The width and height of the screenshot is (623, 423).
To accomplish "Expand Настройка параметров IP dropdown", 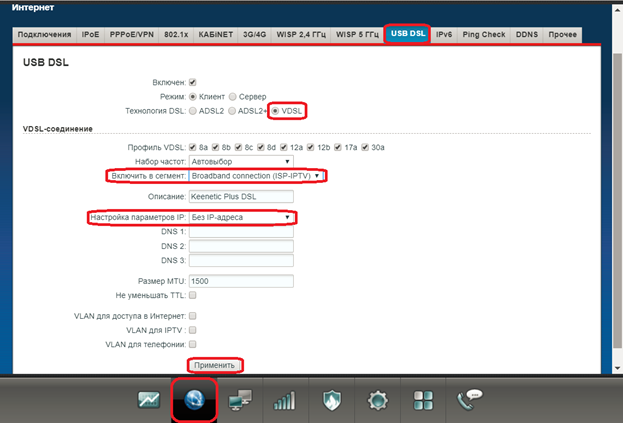I will tap(241, 217).
